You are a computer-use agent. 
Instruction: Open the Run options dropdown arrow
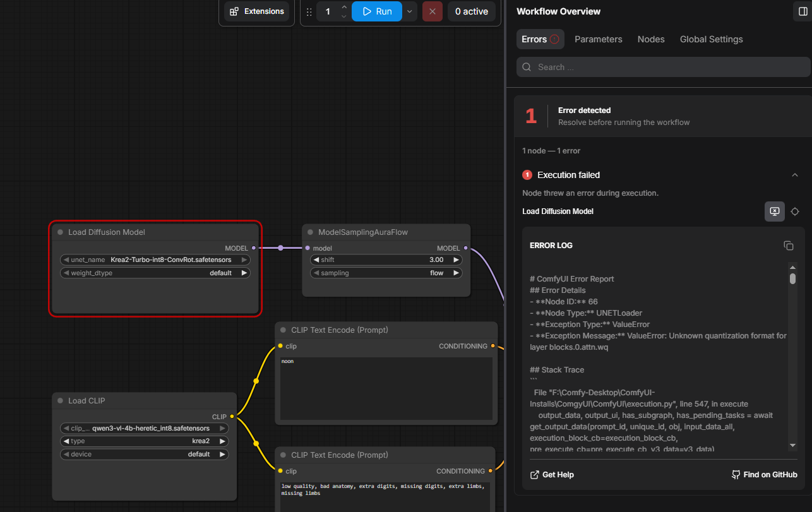409,11
